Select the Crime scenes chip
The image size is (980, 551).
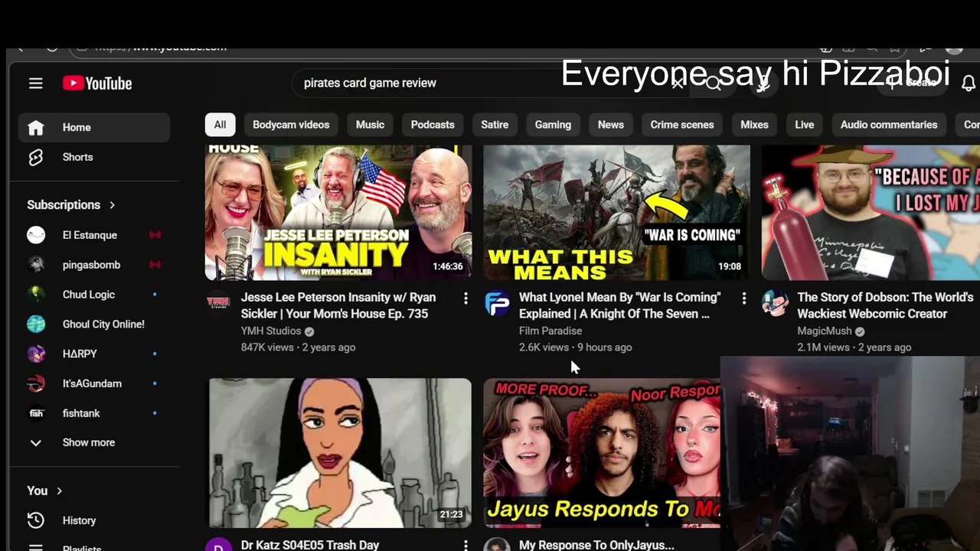pos(682,125)
